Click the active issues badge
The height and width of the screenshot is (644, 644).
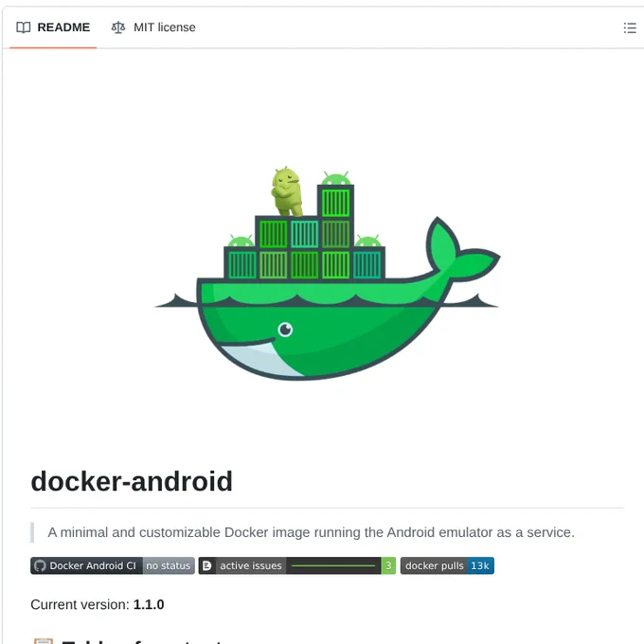(x=297, y=565)
